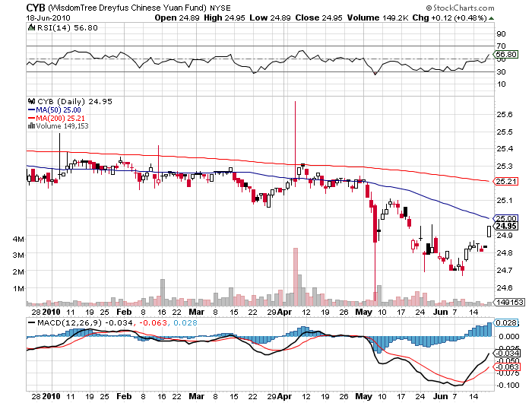Click the CYB (Daily) 24.95 legend text
This screenshot has height=403, width=532.
pos(74,102)
